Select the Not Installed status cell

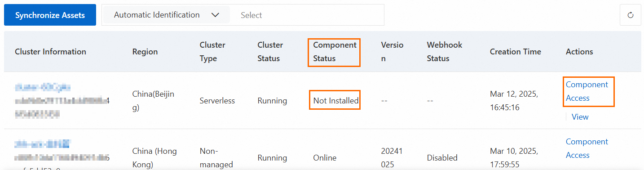click(x=336, y=101)
